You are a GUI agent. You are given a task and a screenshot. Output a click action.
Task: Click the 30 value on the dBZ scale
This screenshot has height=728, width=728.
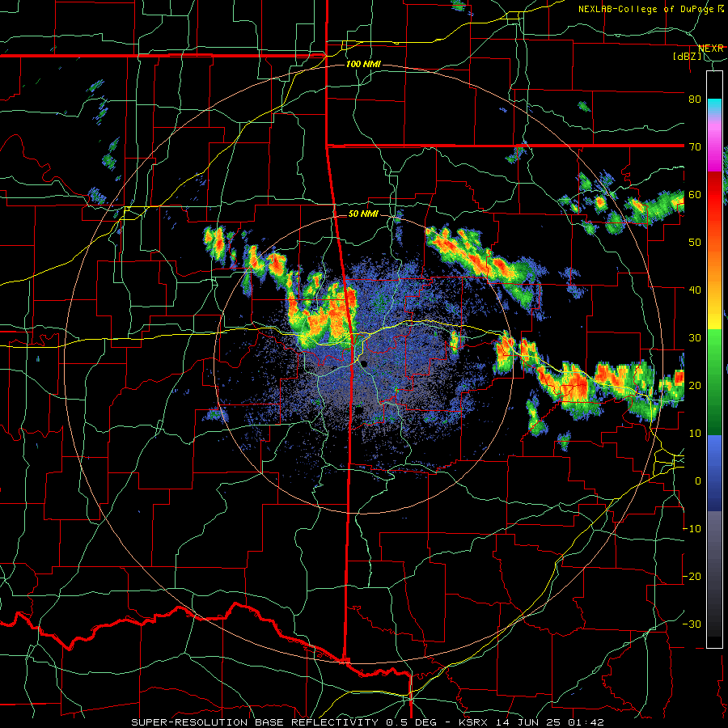695,337
